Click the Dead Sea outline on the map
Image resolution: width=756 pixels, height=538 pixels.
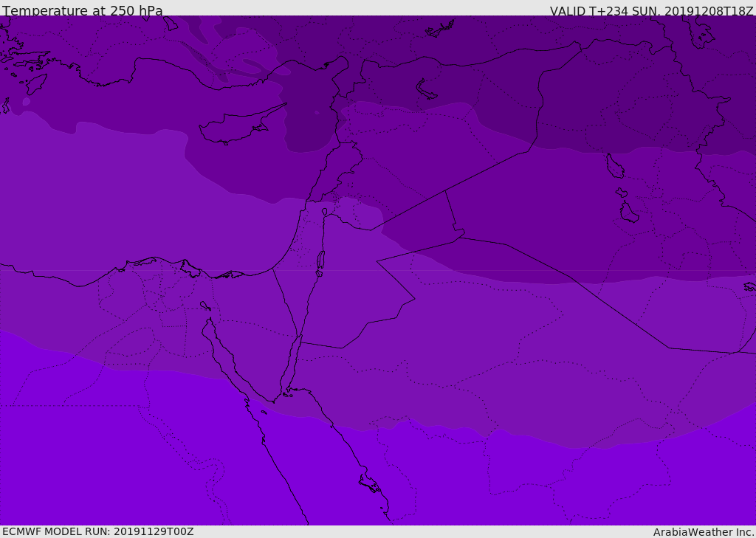pos(320,263)
